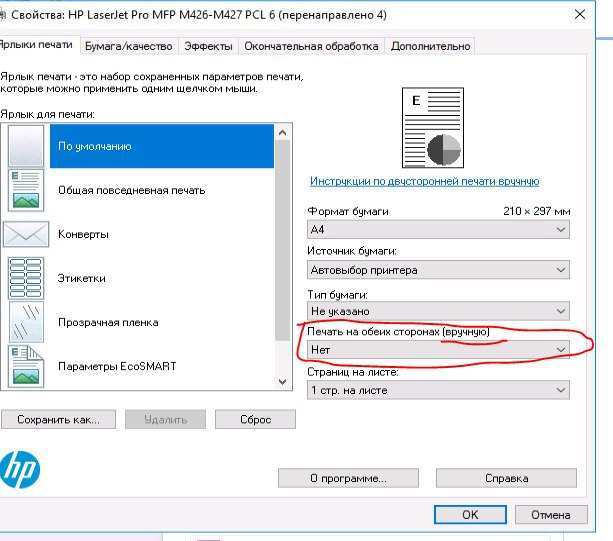The height and width of the screenshot is (541, 613).
Task: Open the Печать на обеих сторонах dropdown
Action: point(438,349)
